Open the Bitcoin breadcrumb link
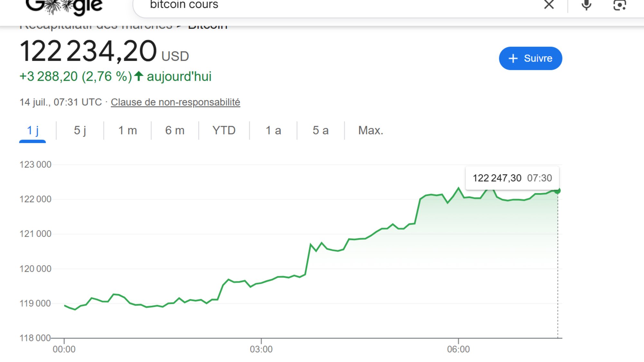 [208, 26]
